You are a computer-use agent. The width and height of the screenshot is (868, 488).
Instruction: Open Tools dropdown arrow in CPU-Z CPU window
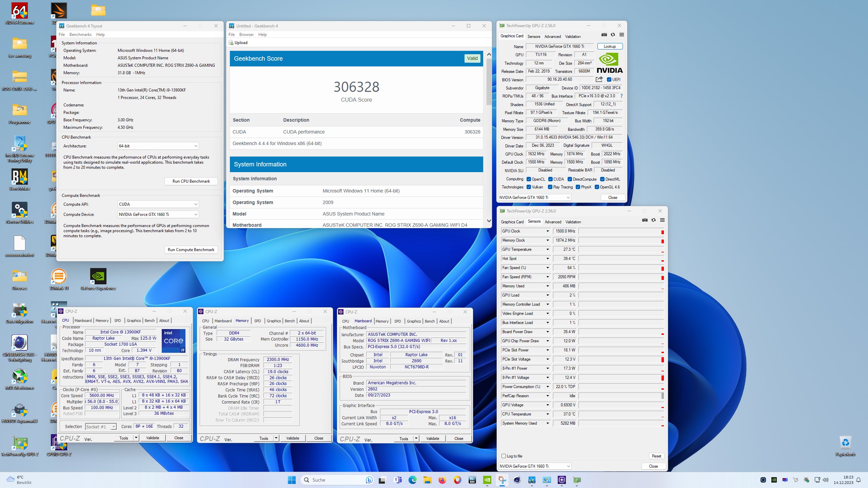pos(136,438)
